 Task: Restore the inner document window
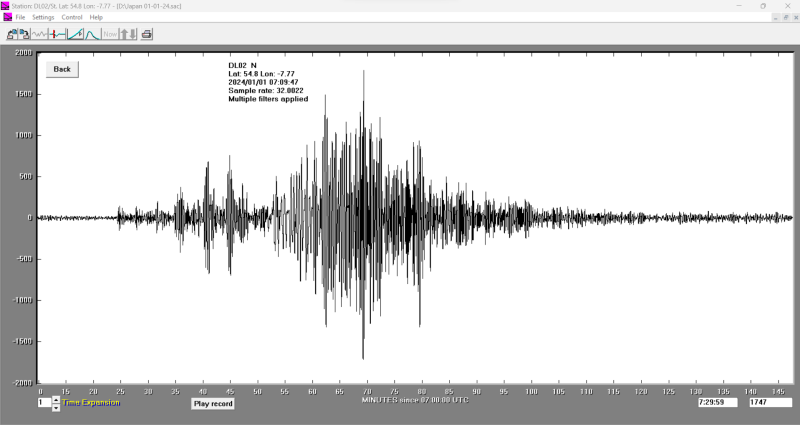786,17
